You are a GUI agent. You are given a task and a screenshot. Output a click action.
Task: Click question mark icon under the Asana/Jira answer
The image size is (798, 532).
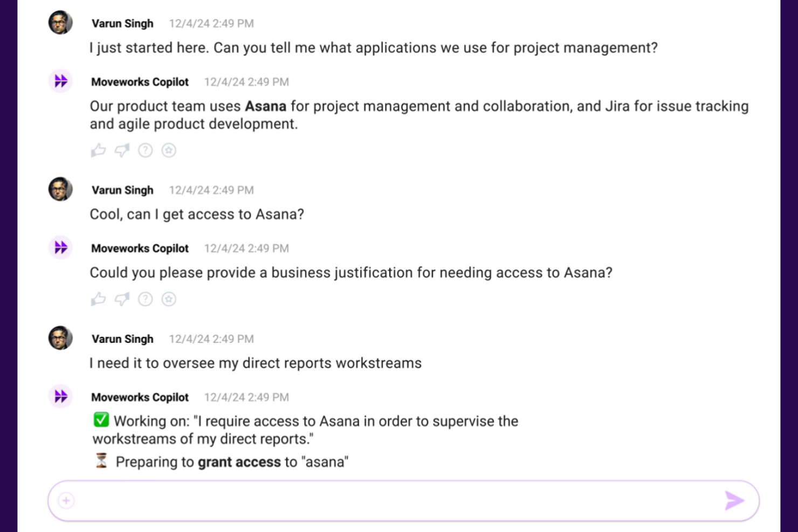(146, 150)
